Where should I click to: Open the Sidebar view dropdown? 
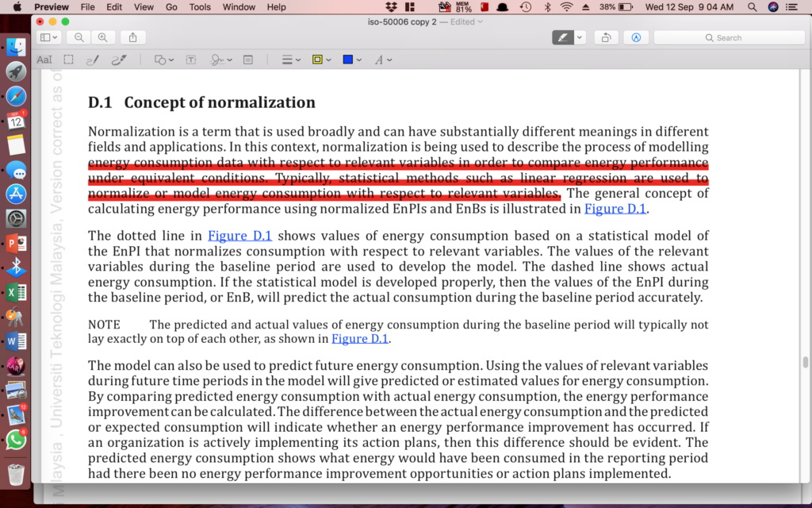pyautogui.click(x=49, y=37)
